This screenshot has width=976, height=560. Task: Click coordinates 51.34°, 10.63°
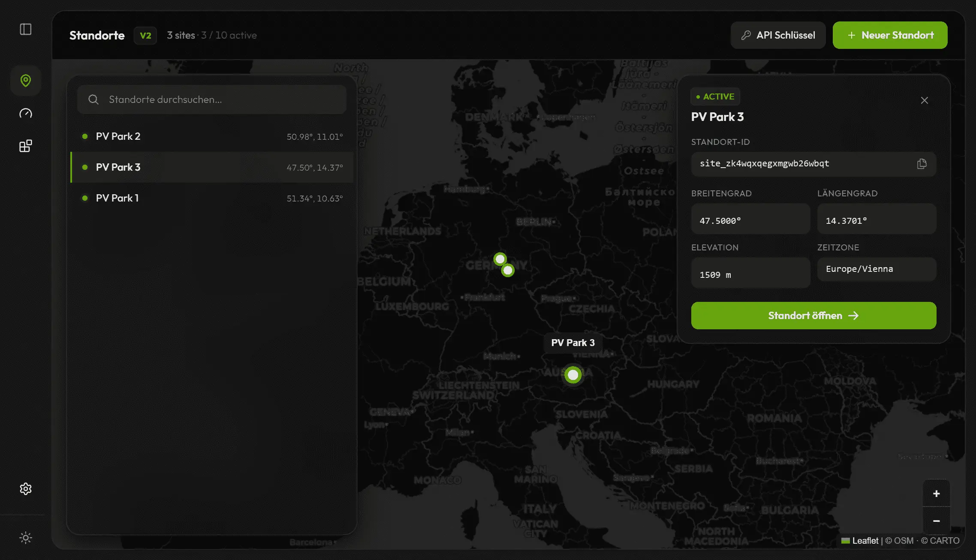click(315, 199)
